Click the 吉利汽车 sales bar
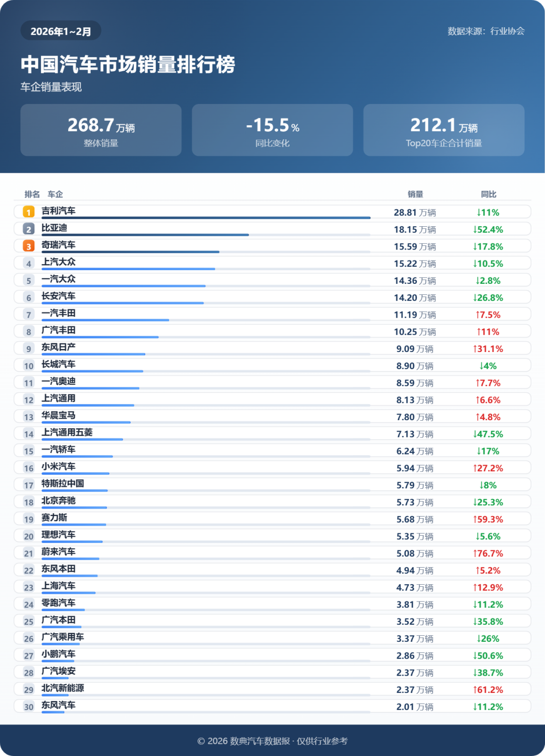The height and width of the screenshot is (756, 545). pyautogui.click(x=206, y=218)
